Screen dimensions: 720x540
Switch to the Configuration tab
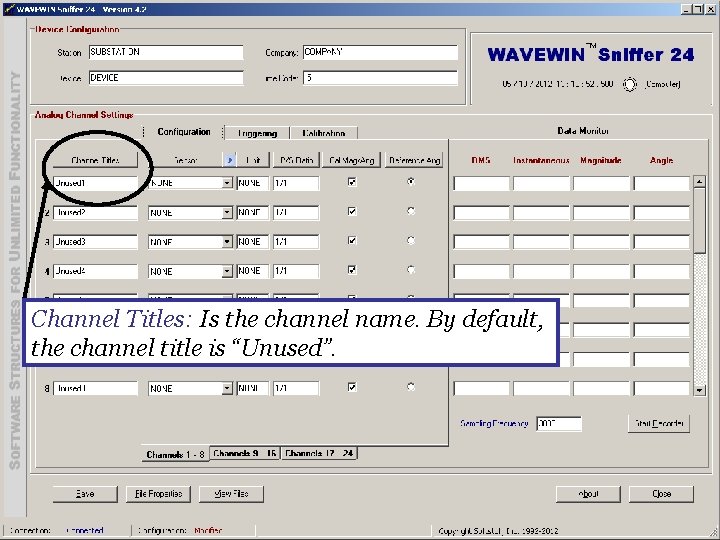tap(184, 132)
